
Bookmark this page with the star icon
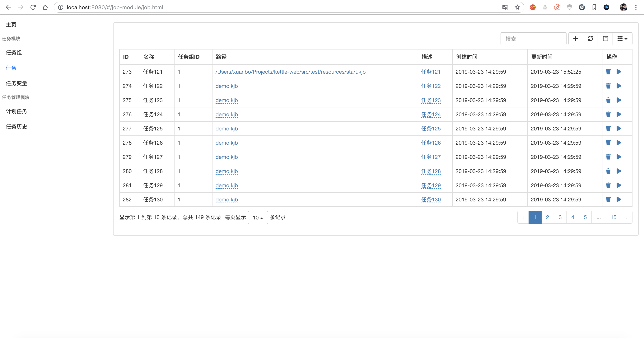point(517,7)
